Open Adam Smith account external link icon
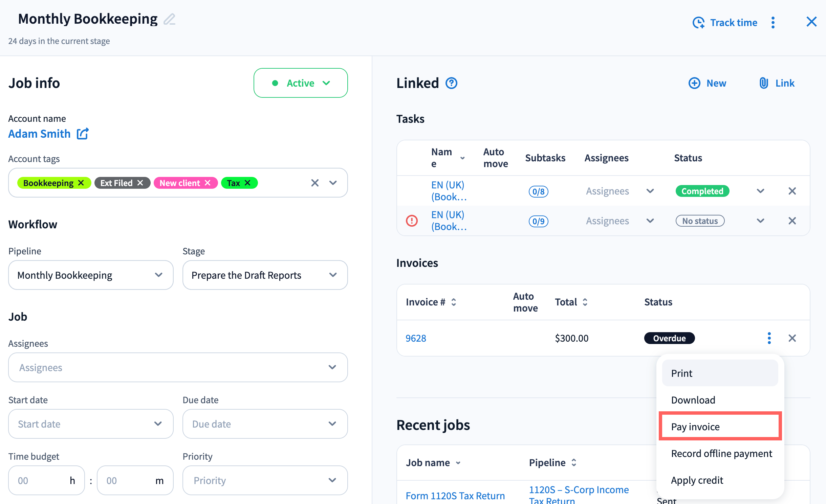 pos(83,134)
